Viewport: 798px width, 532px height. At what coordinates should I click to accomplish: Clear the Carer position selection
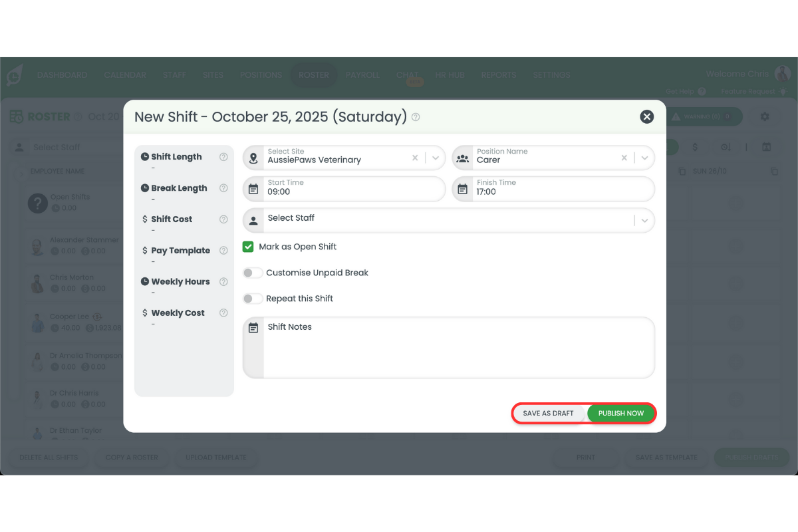coord(624,158)
